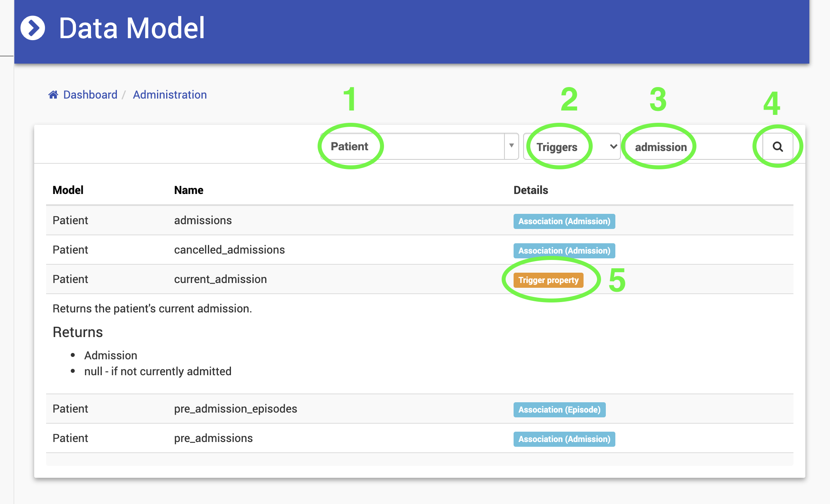Open the Patient model dropdown arrow
The width and height of the screenshot is (830, 504).
click(x=511, y=146)
